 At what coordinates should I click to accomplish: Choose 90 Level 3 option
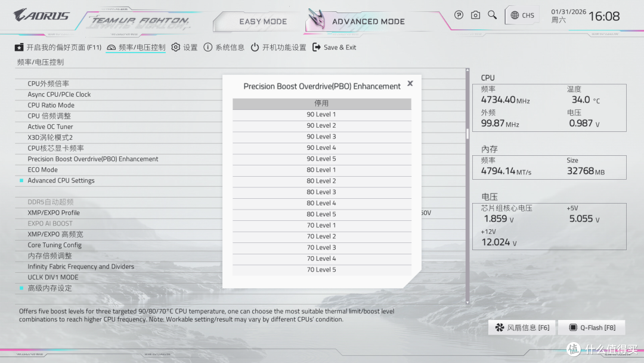coord(321,137)
